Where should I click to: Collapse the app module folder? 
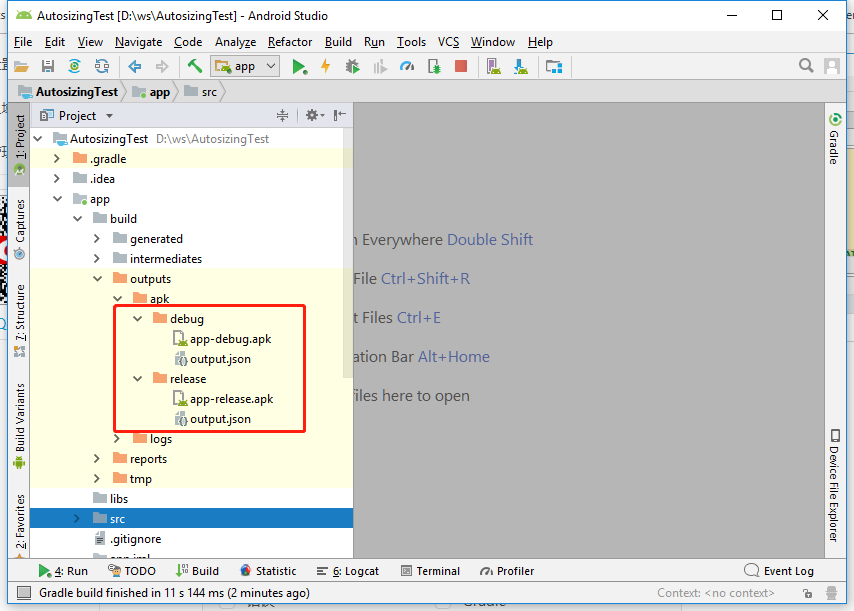[58, 199]
